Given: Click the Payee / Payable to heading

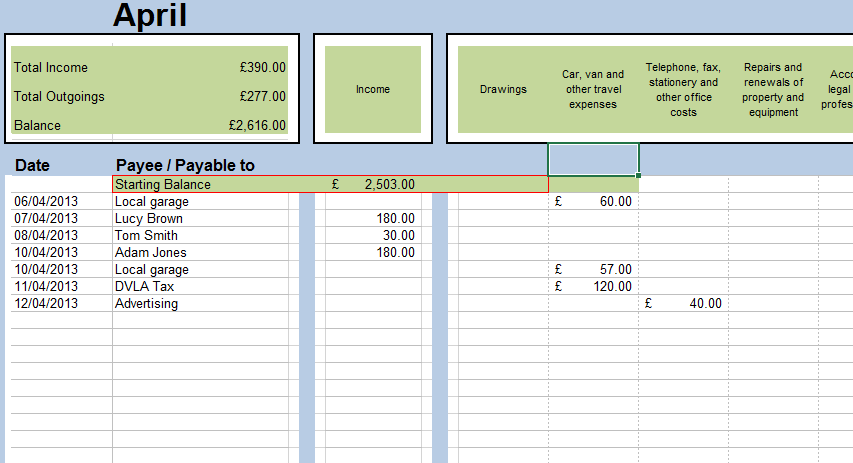Looking at the screenshot, I should (x=185, y=165).
